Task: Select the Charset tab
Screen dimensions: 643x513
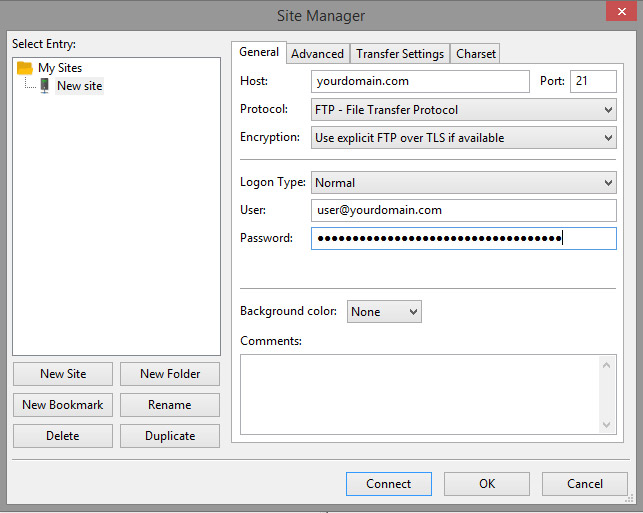Action: tap(476, 54)
